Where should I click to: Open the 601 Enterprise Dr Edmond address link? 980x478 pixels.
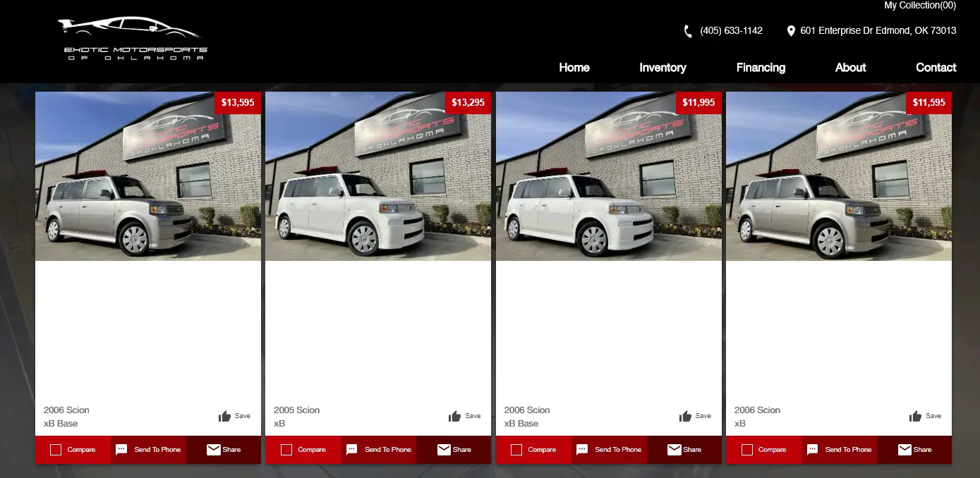(878, 31)
